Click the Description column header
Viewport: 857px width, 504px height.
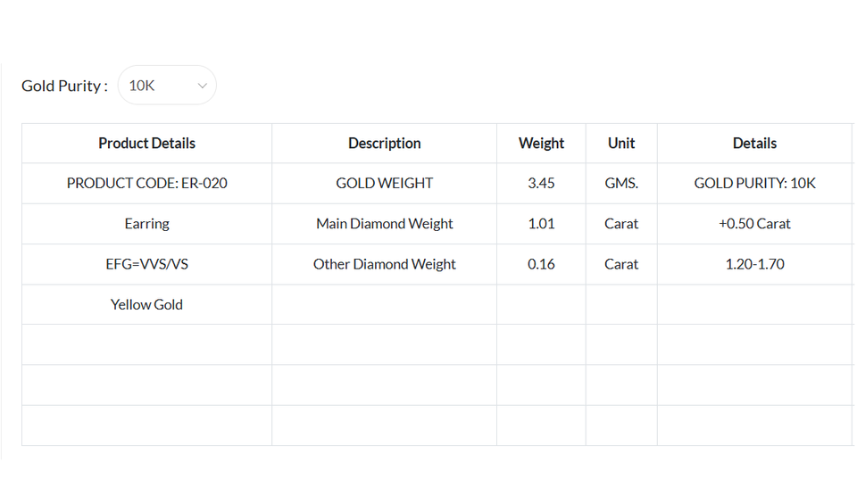384,143
